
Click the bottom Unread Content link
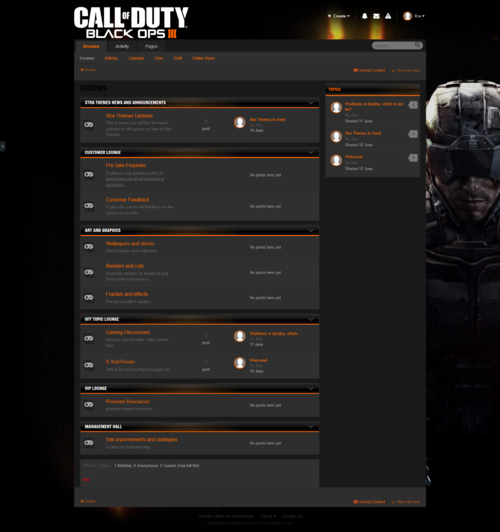(x=369, y=502)
